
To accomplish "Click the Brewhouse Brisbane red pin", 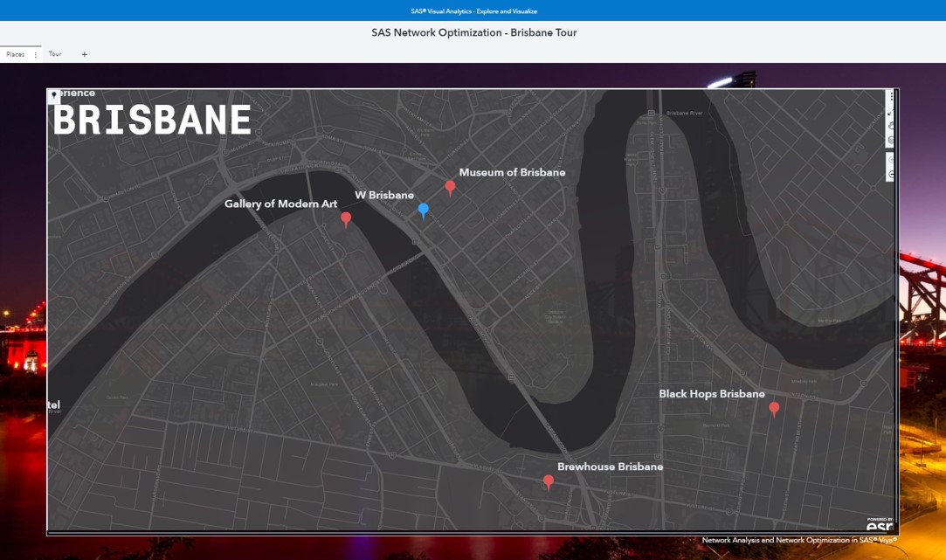I will pyautogui.click(x=549, y=482).
